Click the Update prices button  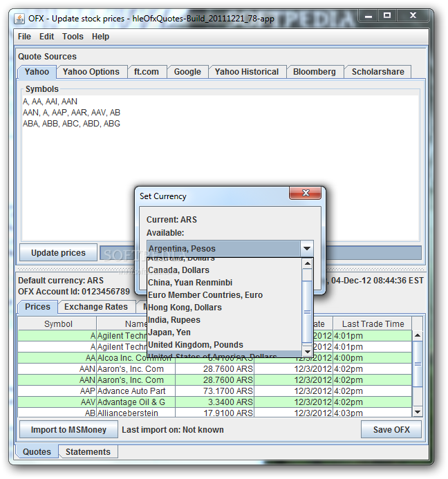58,253
